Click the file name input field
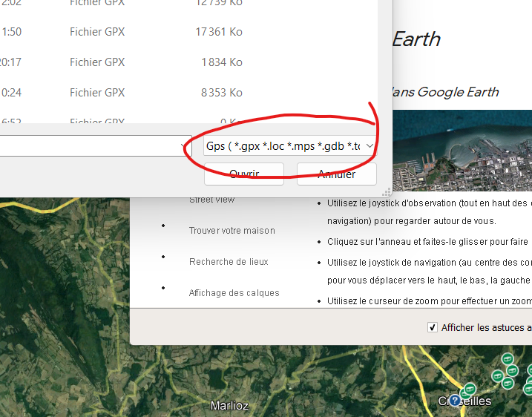Screen dimensions: 532x417 point(96,146)
